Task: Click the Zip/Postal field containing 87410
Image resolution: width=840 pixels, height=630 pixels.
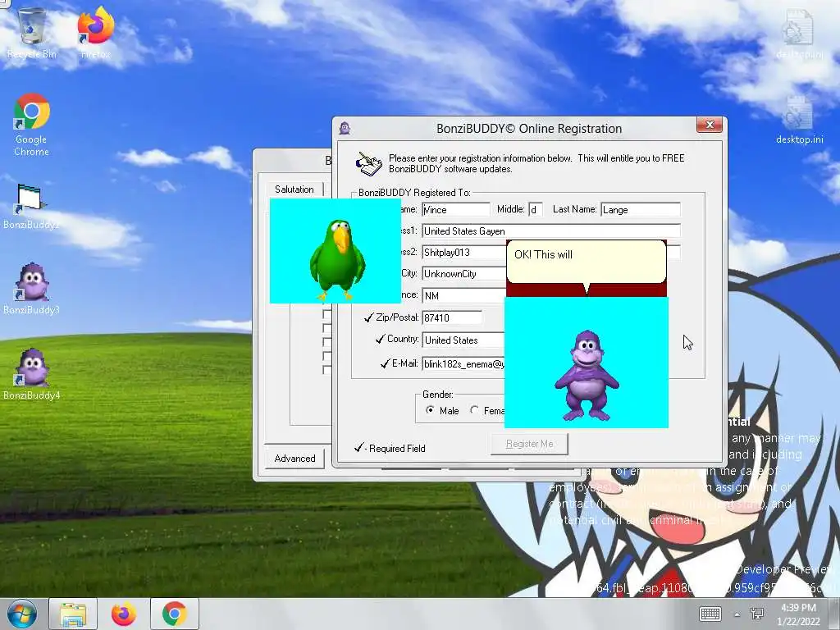Action: 452,317
